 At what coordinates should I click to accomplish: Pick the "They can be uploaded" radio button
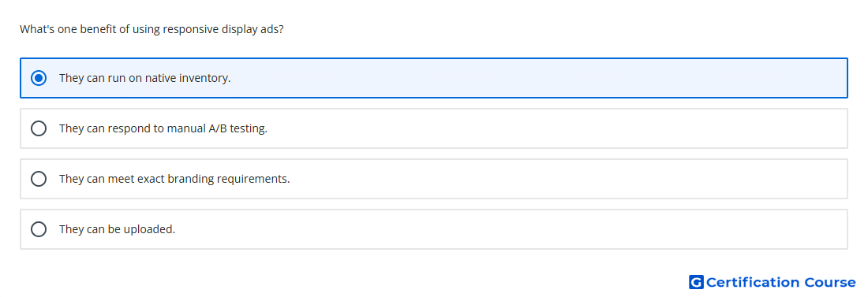click(x=39, y=229)
